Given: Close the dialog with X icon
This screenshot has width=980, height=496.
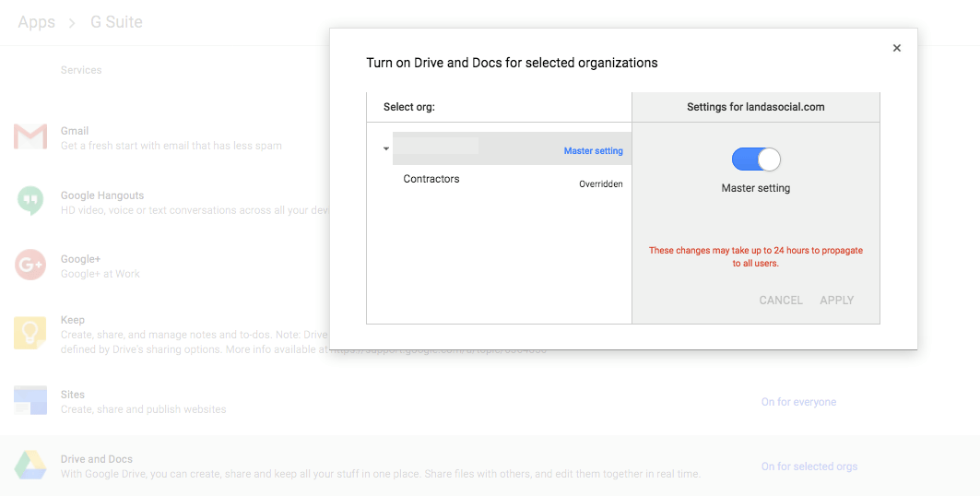Looking at the screenshot, I should coord(897,48).
